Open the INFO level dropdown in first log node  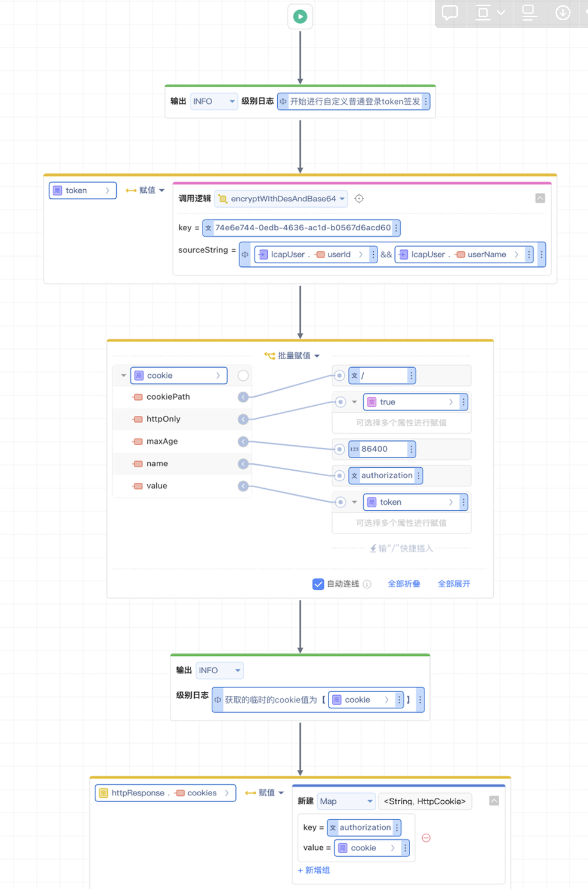click(x=214, y=101)
